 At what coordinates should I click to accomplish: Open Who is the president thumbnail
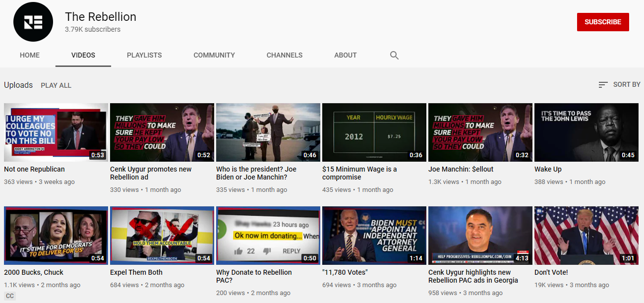268,132
